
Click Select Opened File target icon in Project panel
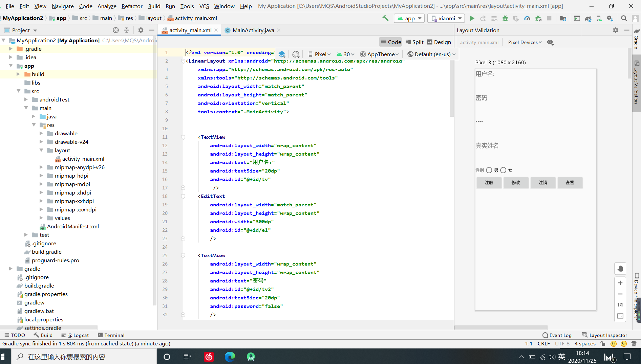tap(116, 30)
